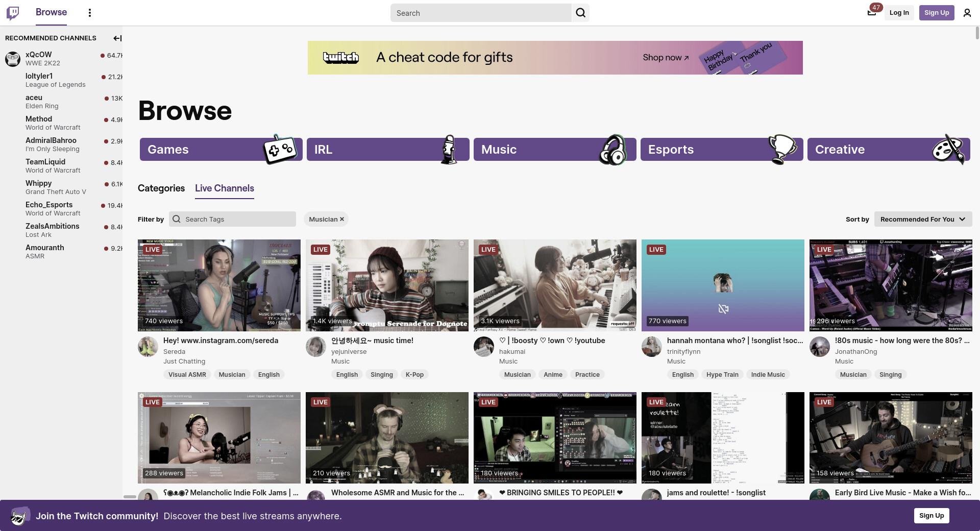Select the Live Channels tab
This screenshot has width=980, height=531.
click(225, 188)
